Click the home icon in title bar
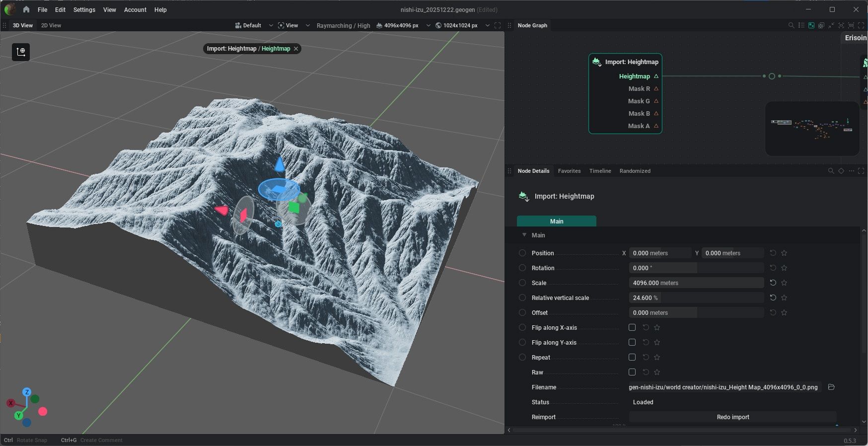 point(26,9)
